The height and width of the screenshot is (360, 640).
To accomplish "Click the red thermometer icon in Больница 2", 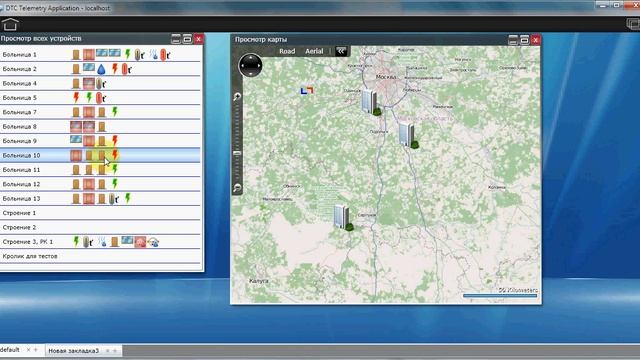I will pos(127,69).
